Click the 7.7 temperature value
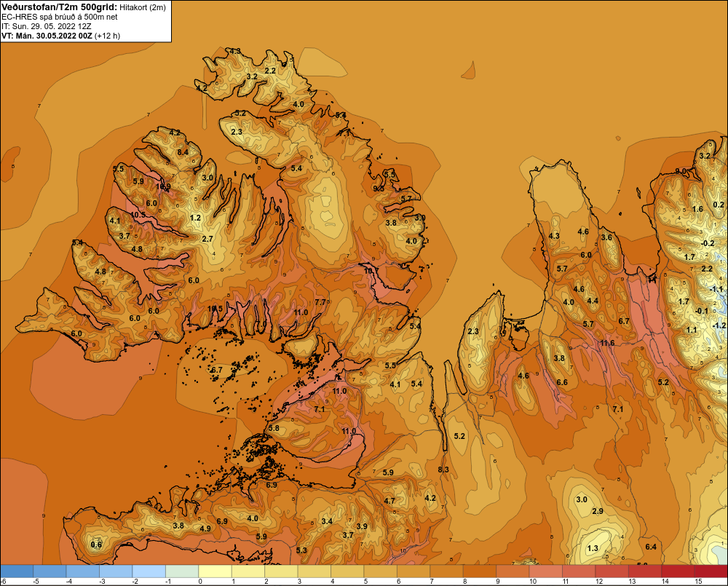The width and height of the screenshot is (728, 586). click(320, 302)
